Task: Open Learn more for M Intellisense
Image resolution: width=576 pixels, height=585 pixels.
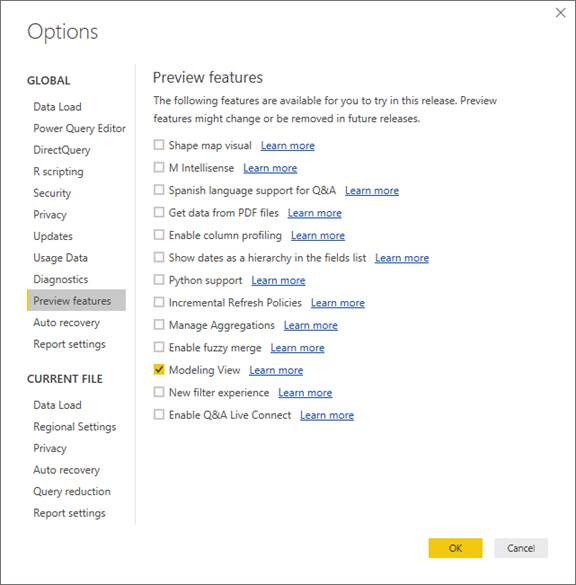Action: (270, 168)
